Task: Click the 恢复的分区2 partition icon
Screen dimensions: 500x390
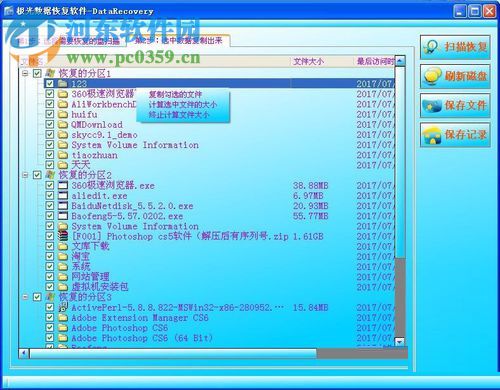Action: click(50, 175)
